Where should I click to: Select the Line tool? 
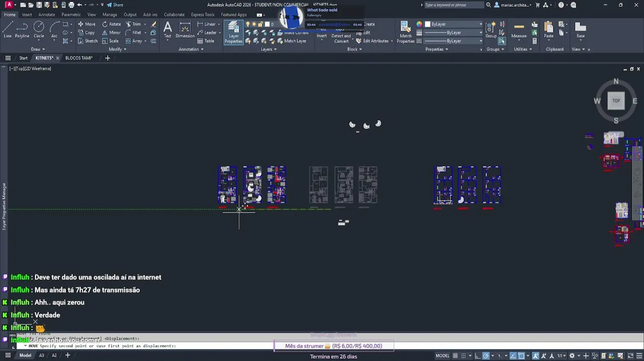click(x=8, y=30)
